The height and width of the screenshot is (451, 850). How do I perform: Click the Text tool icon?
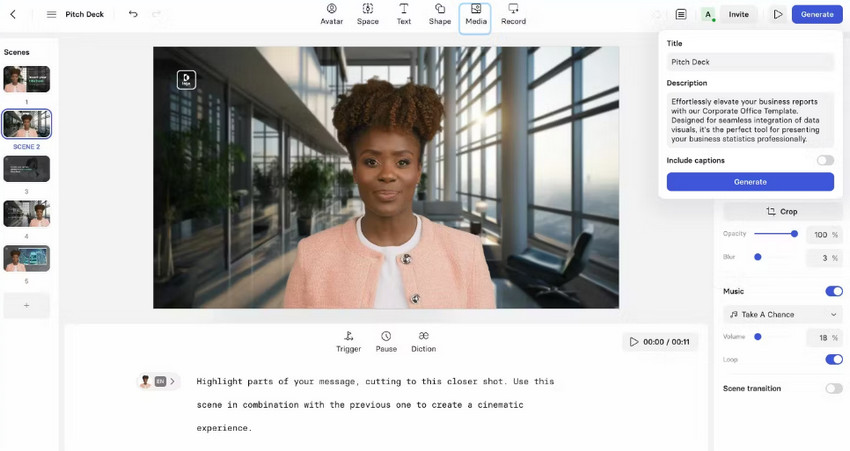pyautogui.click(x=403, y=14)
